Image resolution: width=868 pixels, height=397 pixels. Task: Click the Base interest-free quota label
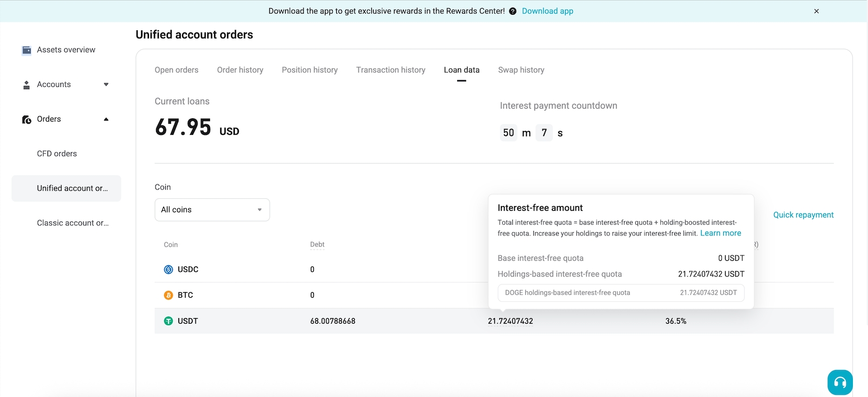[x=540, y=258]
